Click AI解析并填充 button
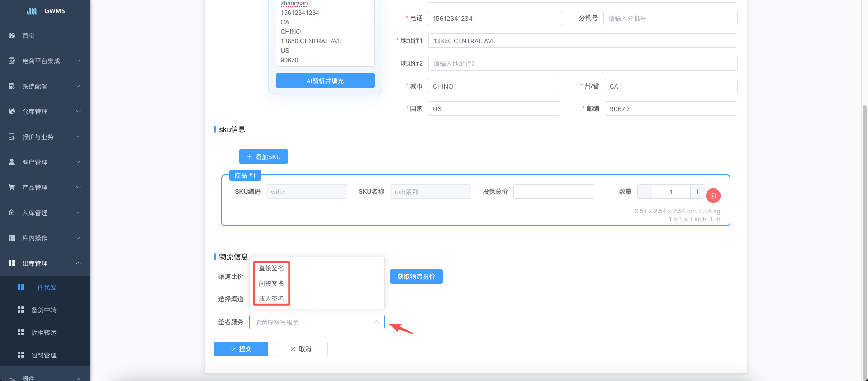This screenshot has width=868, height=381. (x=325, y=80)
